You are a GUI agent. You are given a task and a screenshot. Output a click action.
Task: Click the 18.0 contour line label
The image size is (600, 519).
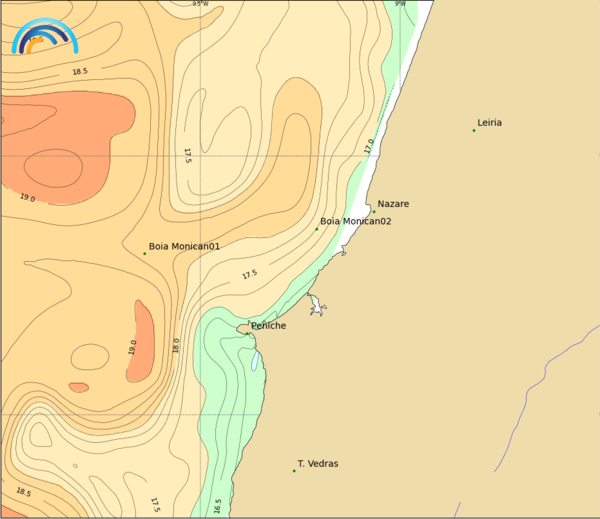[176, 345]
